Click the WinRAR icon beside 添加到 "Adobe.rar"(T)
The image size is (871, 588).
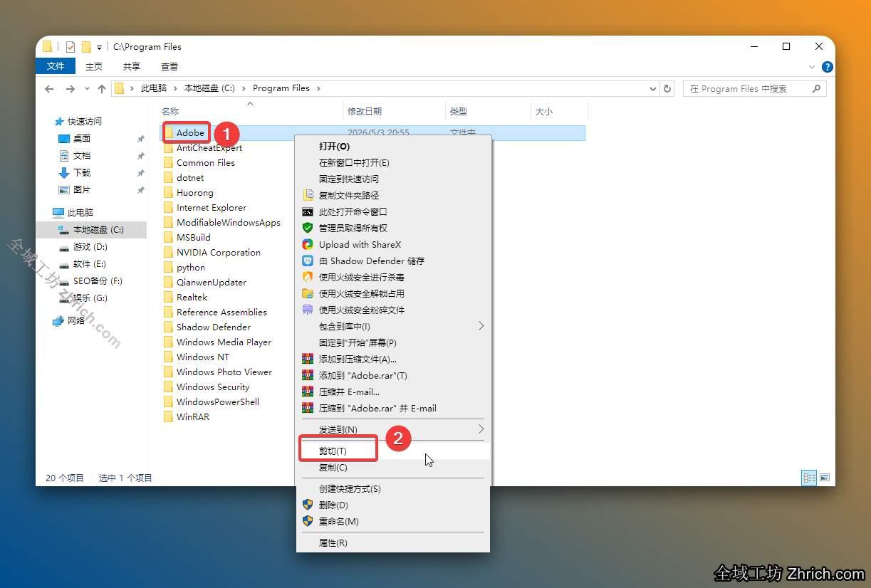pos(308,375)
